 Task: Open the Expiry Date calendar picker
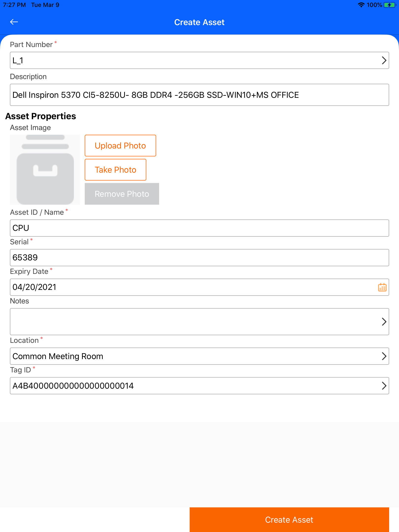click(382, 287)
